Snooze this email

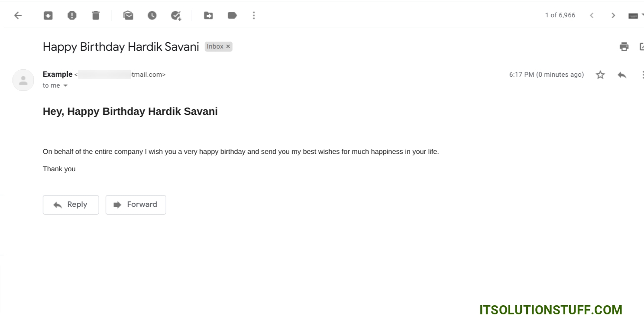[152, 16]
